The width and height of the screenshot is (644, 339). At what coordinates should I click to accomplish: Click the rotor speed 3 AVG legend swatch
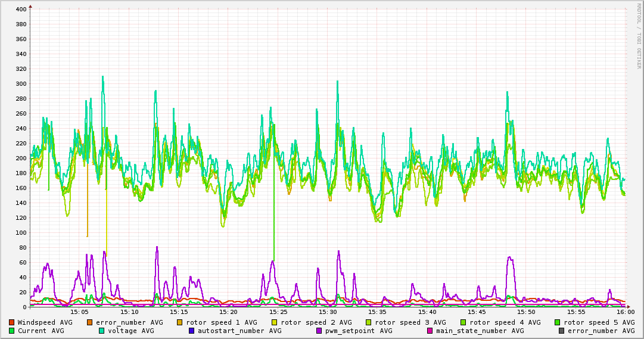pyautogui.click(x=369, y=322)
